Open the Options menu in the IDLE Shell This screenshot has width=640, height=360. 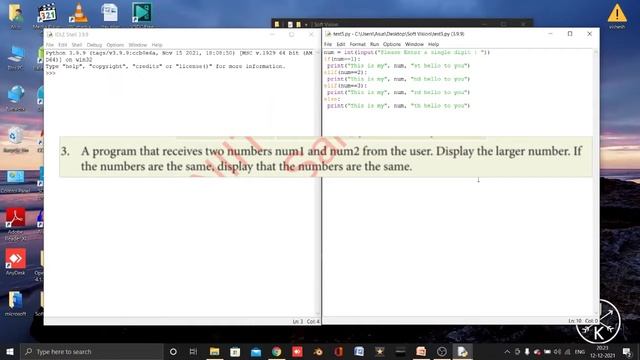115,45
